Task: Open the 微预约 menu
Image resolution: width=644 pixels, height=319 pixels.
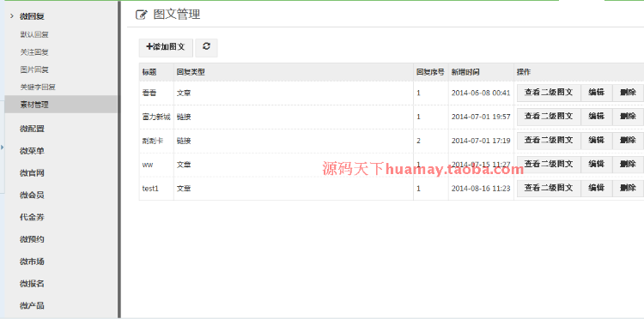Action: [32, 239]
